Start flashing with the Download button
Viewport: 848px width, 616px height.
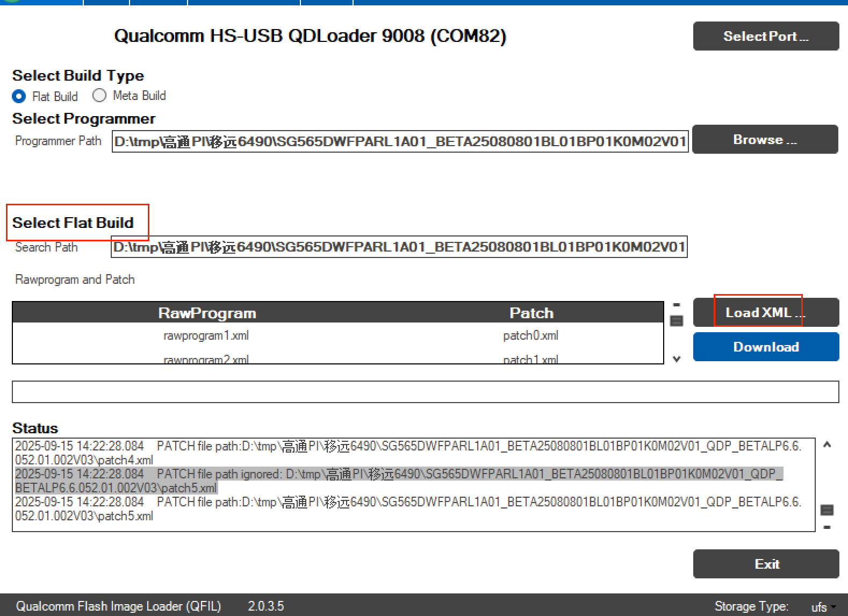766,347
